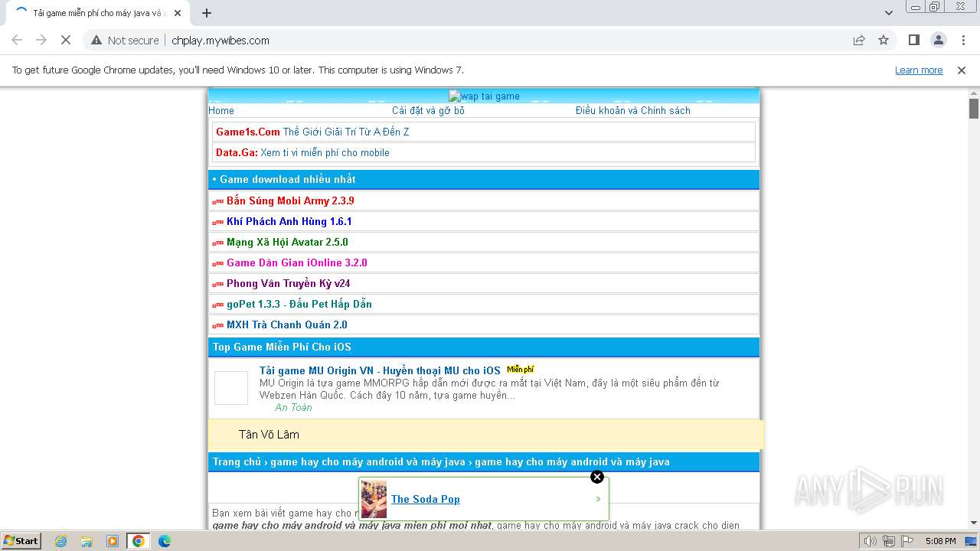This screenshot has width=980, height=551.
Task: Open Cài đặt và gỡ bỏ
Action: coord(428,110)
